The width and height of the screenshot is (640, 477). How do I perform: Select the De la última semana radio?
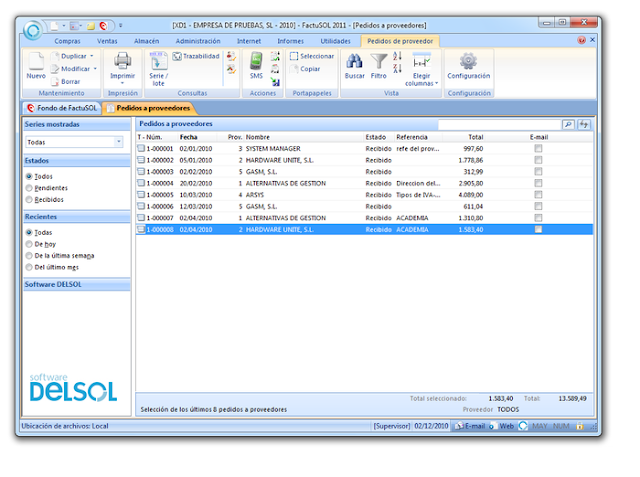click(29, 255)
